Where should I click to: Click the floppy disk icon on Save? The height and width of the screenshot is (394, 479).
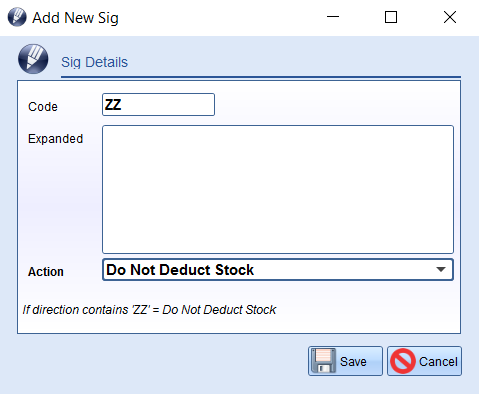pos(323,361)
